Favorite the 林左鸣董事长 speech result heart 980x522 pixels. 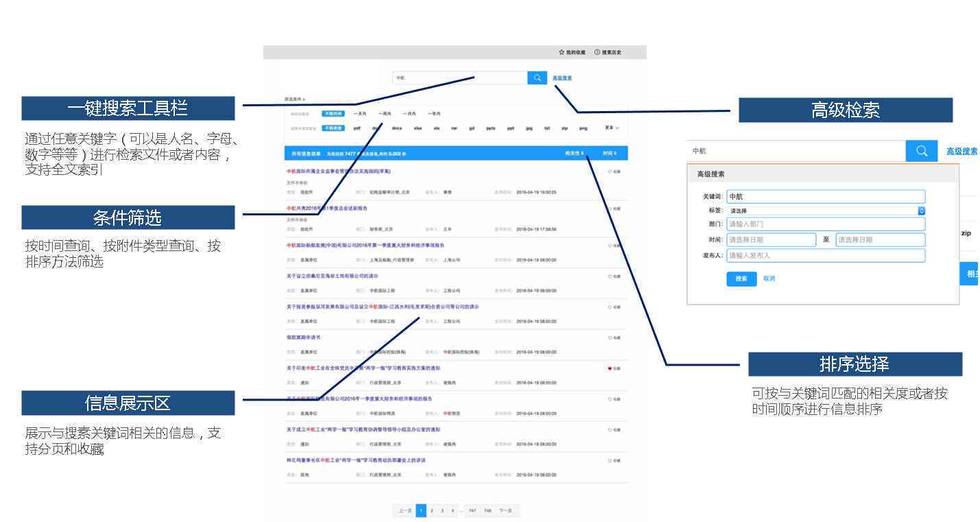click(610, 460)
